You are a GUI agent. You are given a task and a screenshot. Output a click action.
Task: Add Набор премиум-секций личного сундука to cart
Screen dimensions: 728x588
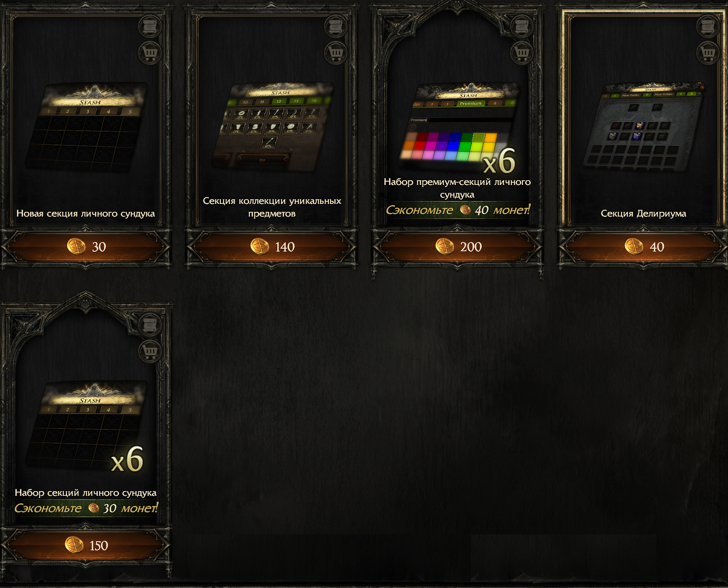[x=521, y=52]
